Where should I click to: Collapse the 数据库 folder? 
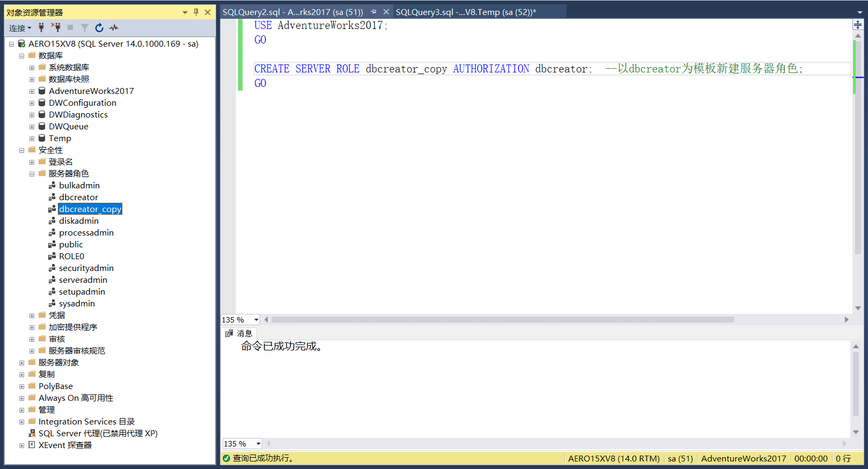tap(21, 56)
